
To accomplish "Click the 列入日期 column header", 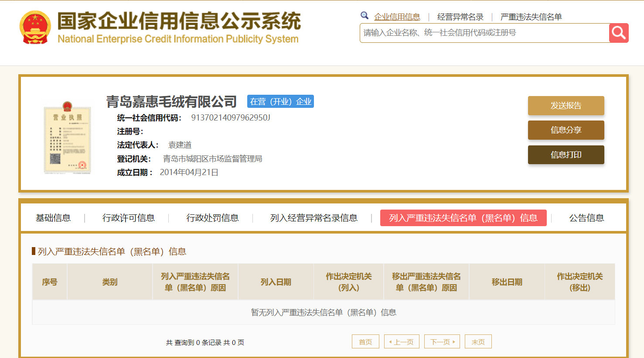I will [x=276, y=282].
